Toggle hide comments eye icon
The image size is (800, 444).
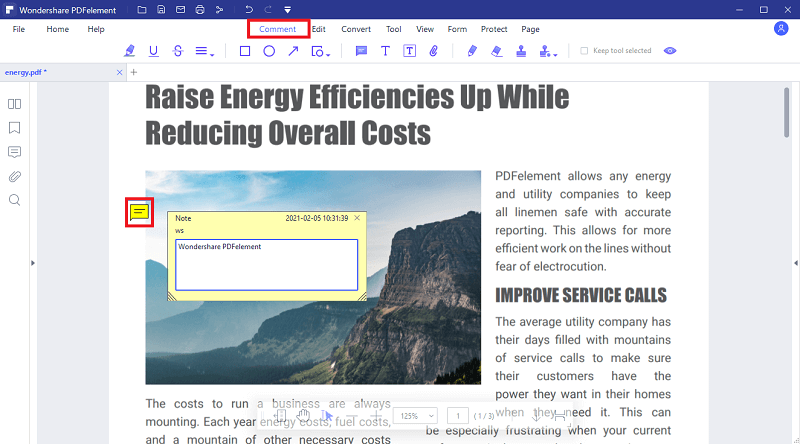click(670, 51)
